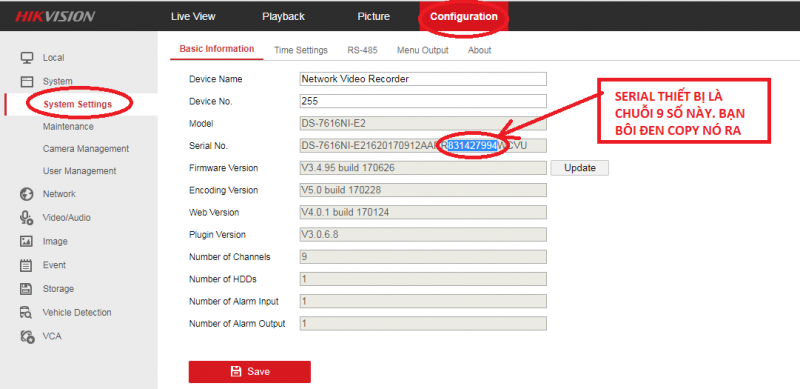Open Camera Management in sidebar
Screen dimensions: 800x389
pyautogui.click(x=86, y=149)
